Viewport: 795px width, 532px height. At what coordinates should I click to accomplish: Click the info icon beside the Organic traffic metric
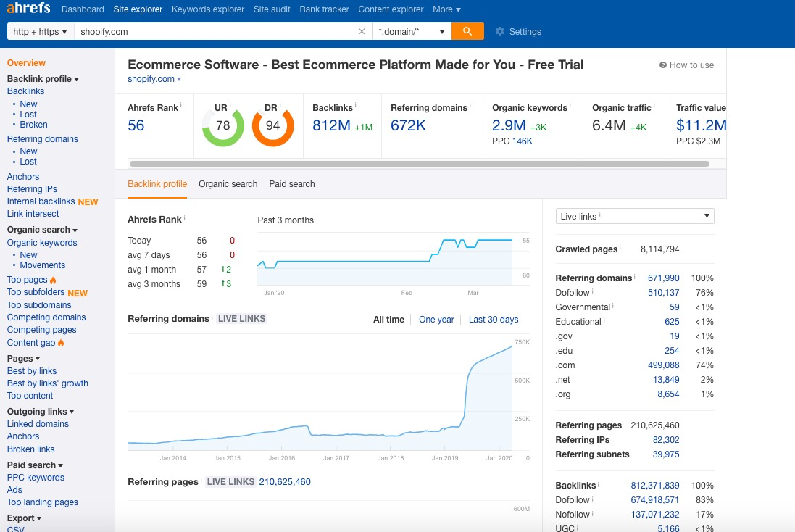(x=654, y=106)
